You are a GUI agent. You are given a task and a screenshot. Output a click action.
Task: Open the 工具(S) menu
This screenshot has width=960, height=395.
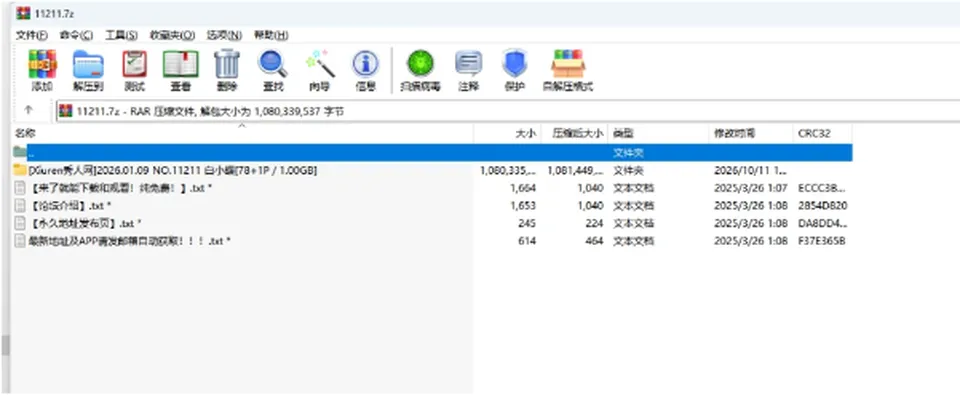[x=121, y=35]
